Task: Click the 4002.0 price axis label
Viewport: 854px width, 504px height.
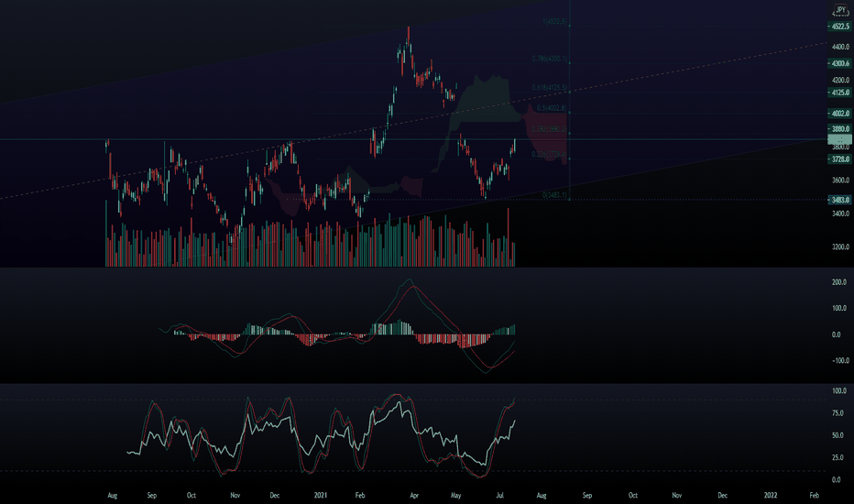Action: (840, 114)
